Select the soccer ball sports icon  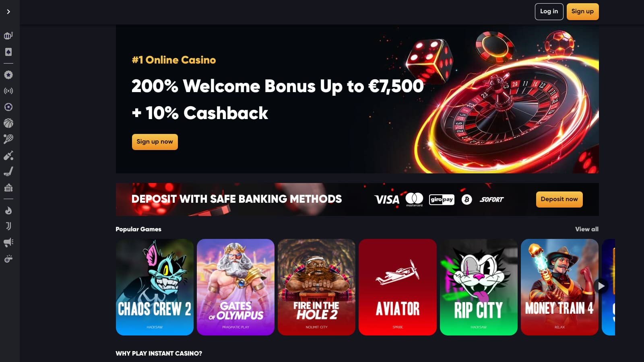(x=8, y=107)
